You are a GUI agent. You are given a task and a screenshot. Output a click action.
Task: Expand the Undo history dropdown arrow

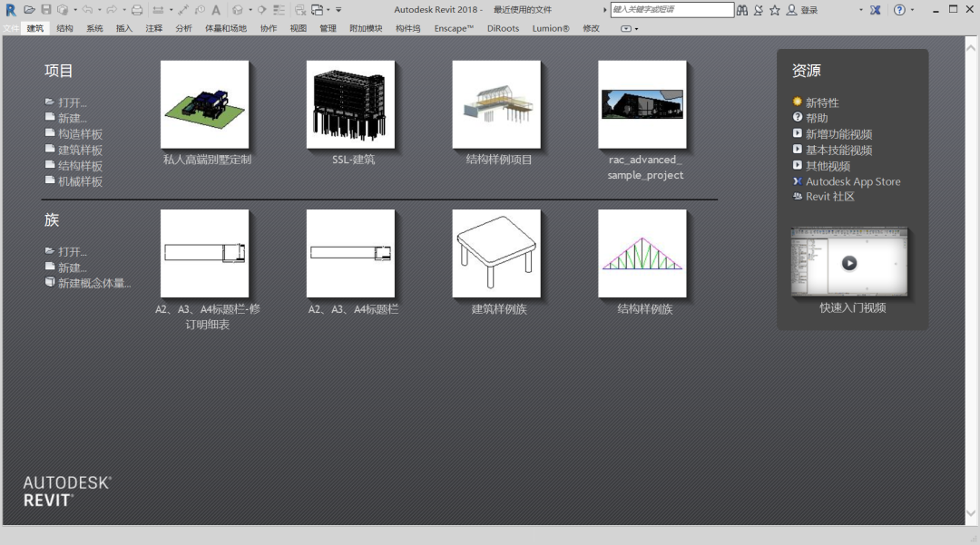[100, 10]
